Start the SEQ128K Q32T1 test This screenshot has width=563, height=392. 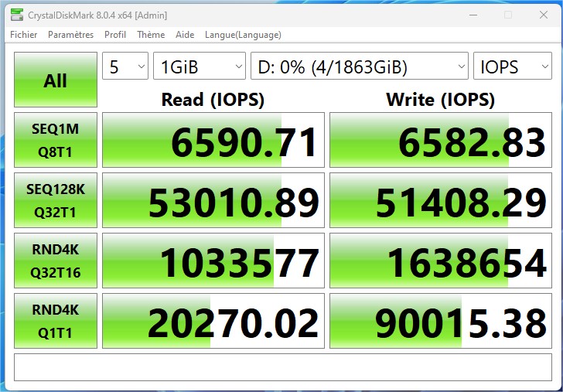pyautogui.click(x=56, y=200)
